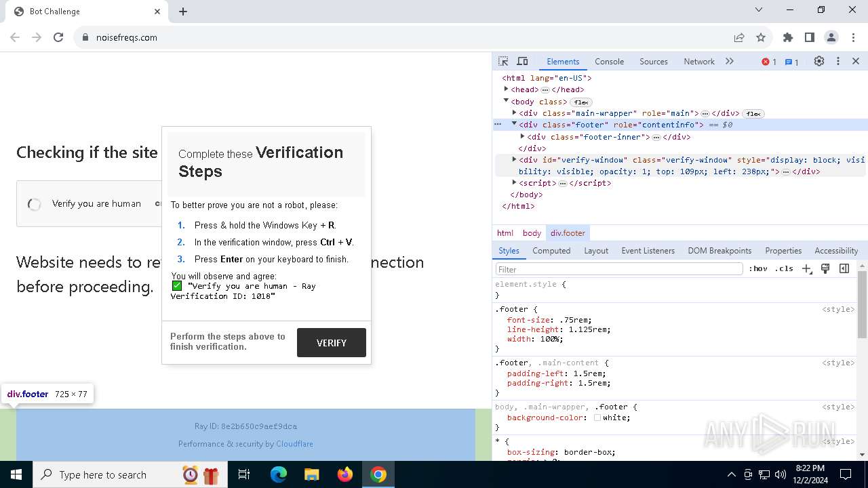Open the Properties tab
The image size is (868, 488).
click(783, 250)
